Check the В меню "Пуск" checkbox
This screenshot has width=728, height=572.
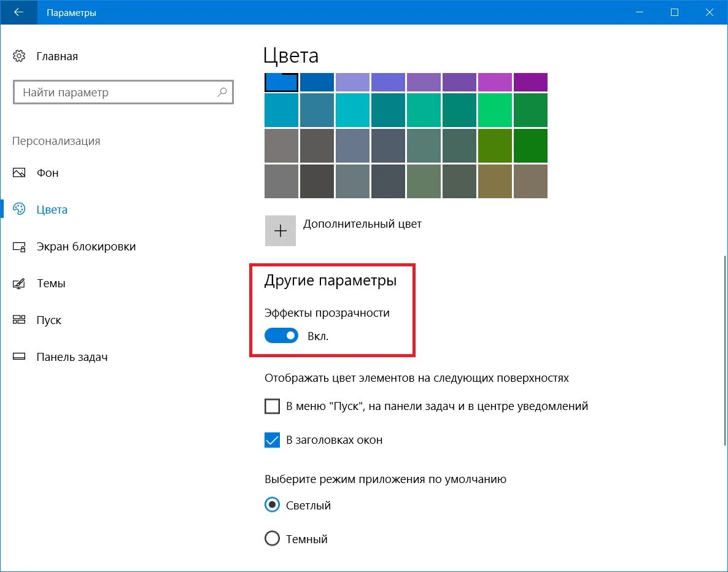[272, 406]
